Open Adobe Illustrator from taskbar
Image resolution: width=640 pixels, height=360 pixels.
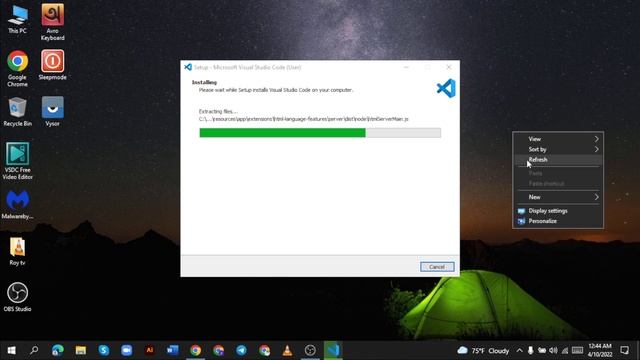[x=149, y=350]
